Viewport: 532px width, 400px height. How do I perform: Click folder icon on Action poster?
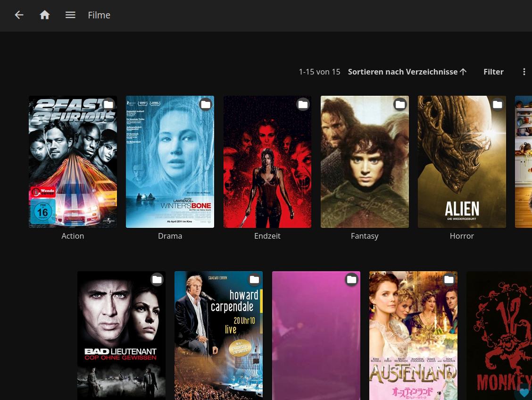[108, 104]
